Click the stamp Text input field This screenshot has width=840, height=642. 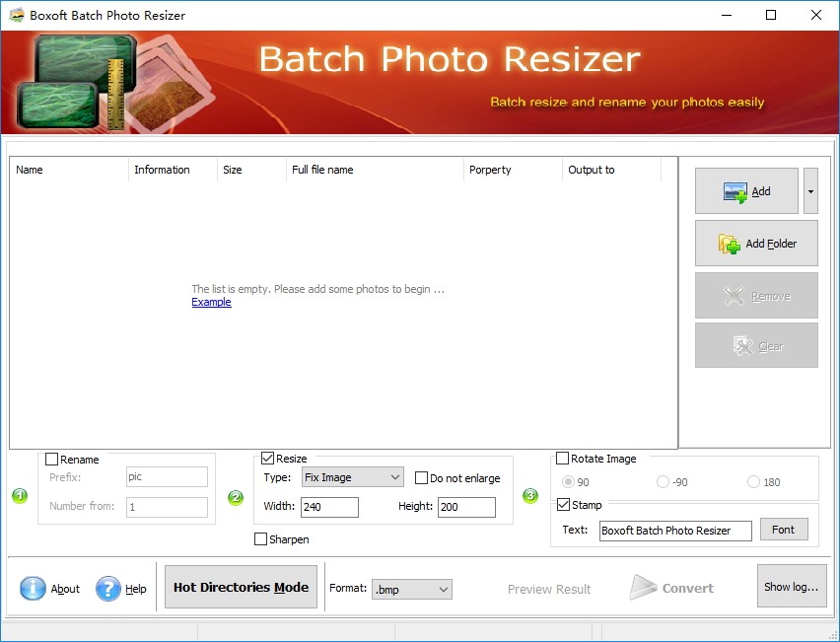pyautogui.click(x=675, y=531)
